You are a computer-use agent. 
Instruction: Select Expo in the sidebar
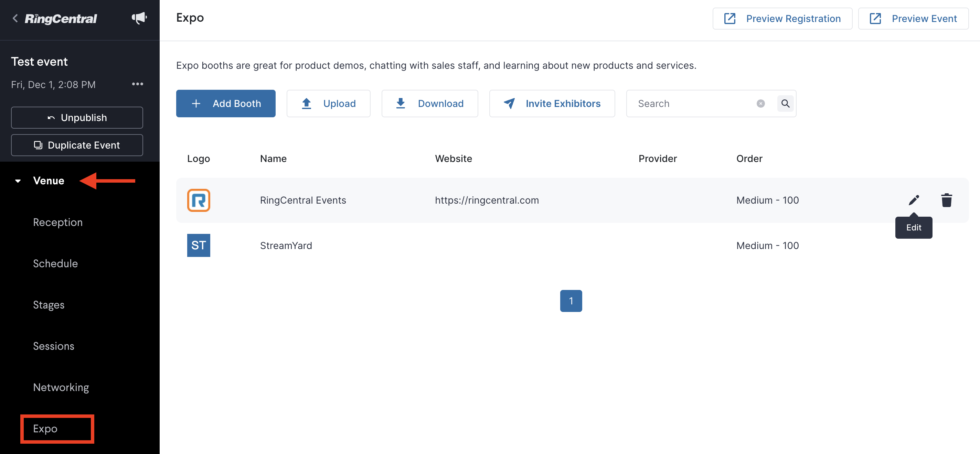coord(45,429)
